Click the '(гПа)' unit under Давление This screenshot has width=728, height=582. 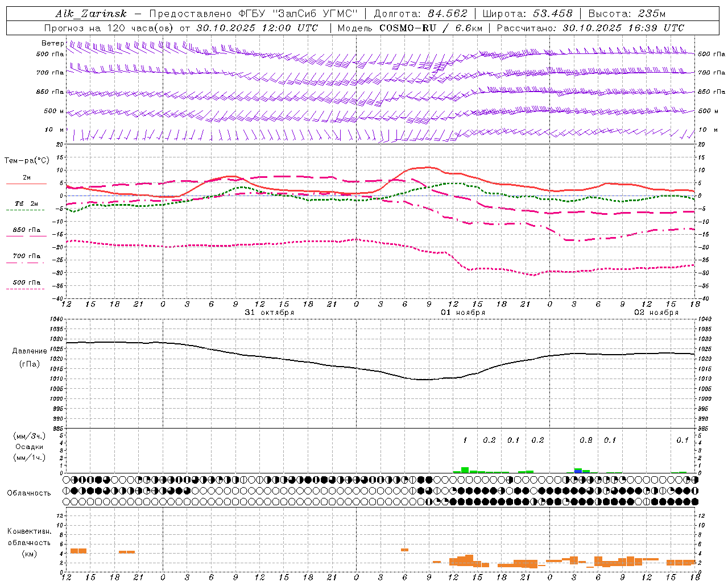tap(30, 364)
